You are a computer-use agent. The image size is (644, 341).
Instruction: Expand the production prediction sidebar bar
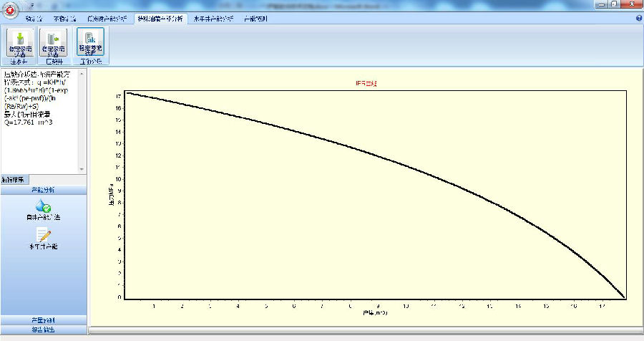click(44, 320)
